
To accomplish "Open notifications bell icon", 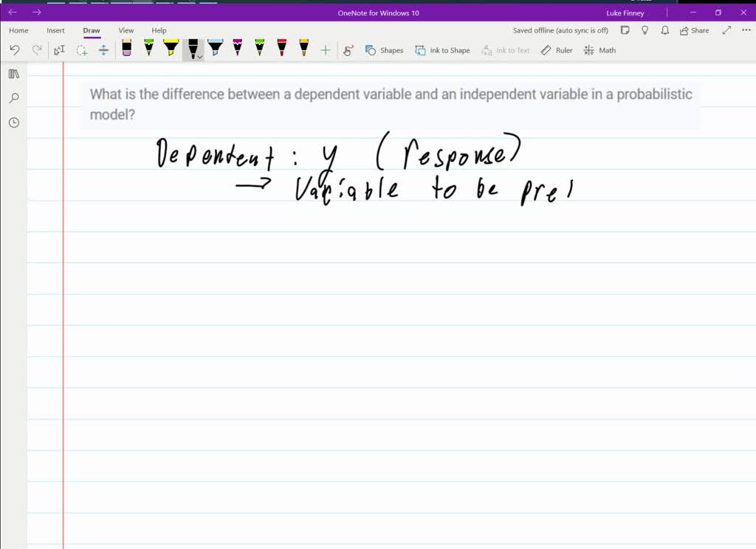I will pos(664,30).
